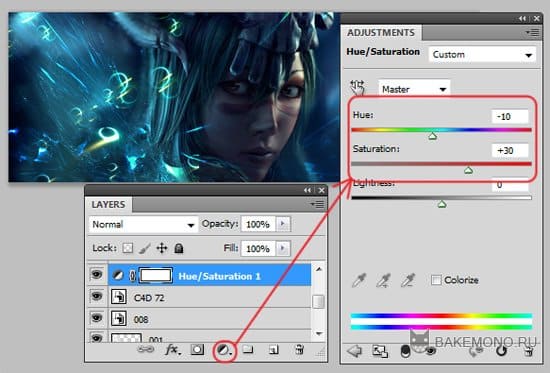Select the Hue/Saturation 1 layer mask thumbnail
This screenshot has height=373, width=550.
click(x=156, y=275)
